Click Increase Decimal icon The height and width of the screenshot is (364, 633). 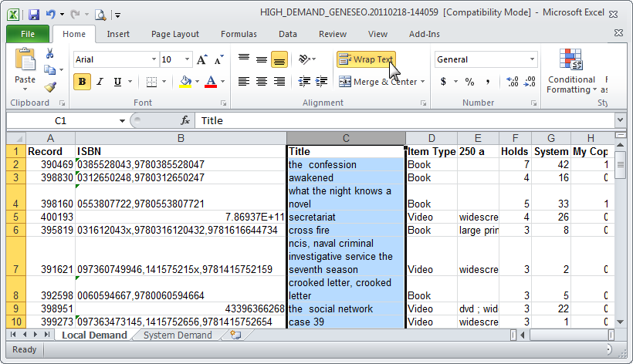tap(513, 82)
